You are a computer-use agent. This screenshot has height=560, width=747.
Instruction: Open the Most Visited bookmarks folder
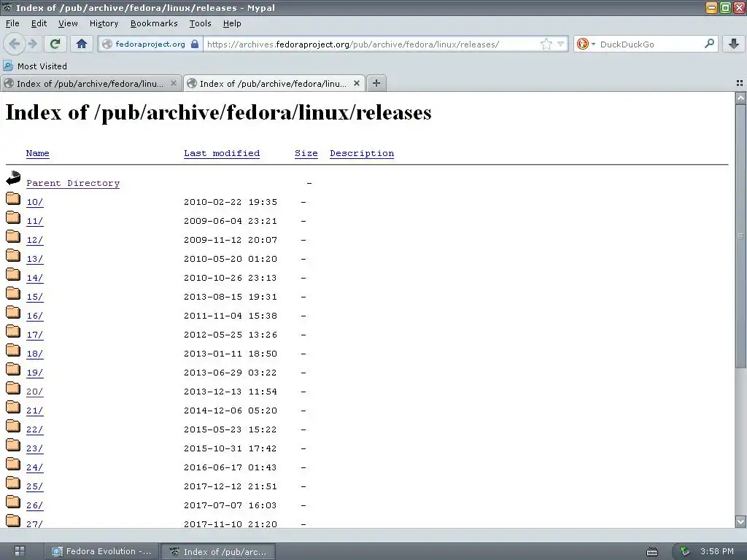point(35,66)
